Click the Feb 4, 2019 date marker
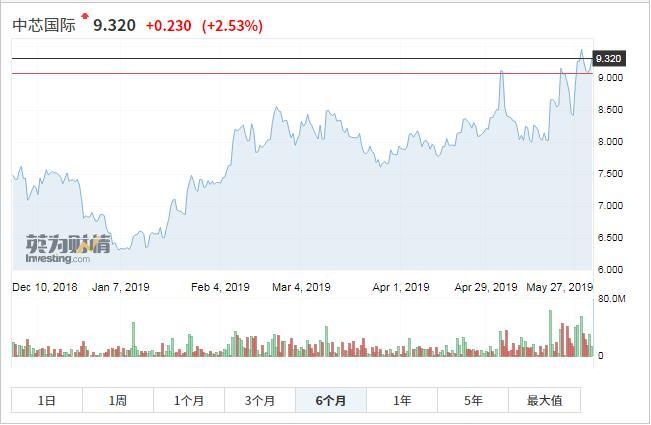 tap(220, 287)
